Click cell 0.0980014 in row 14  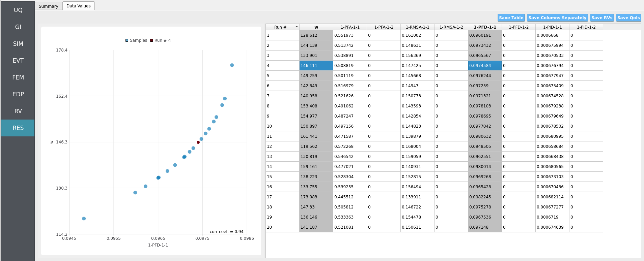(x=485, y=167)
